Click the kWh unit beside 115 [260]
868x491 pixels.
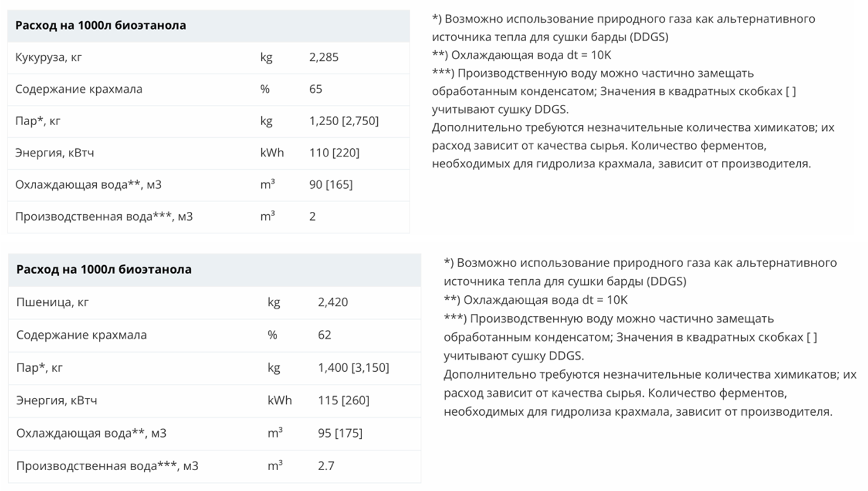coord(280,401)
